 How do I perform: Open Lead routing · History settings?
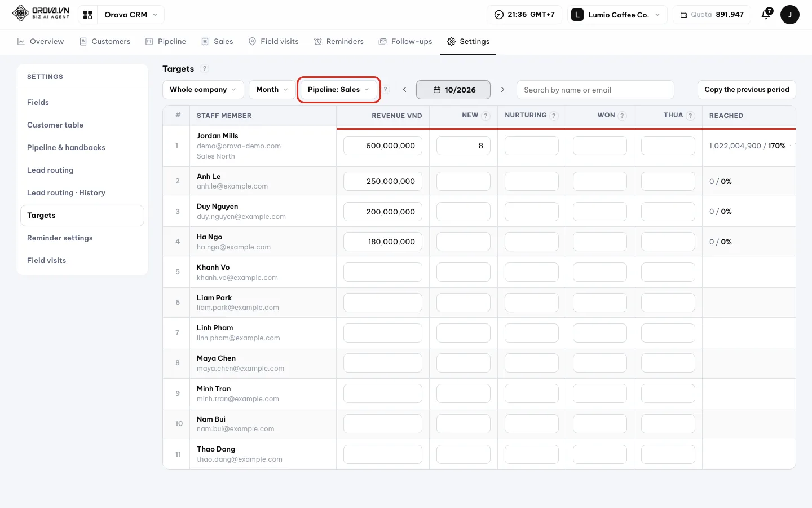tap(82, 192)
